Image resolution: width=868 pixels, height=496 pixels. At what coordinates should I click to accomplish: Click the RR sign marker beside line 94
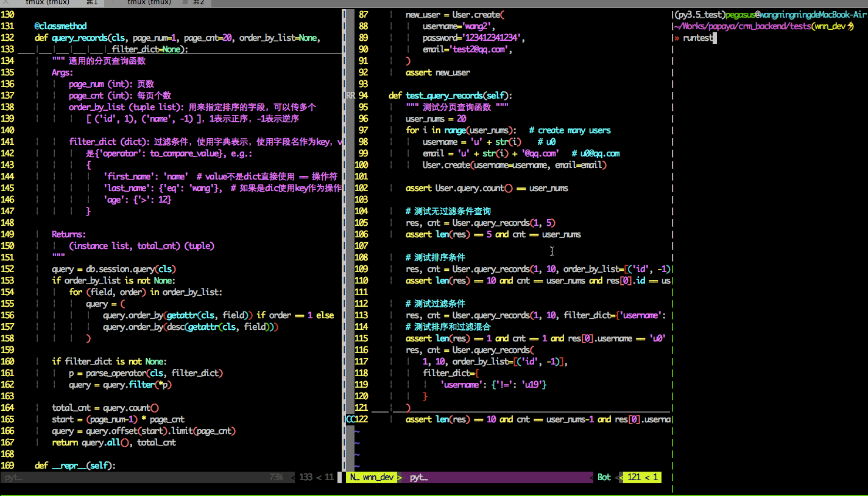(350, 96)
